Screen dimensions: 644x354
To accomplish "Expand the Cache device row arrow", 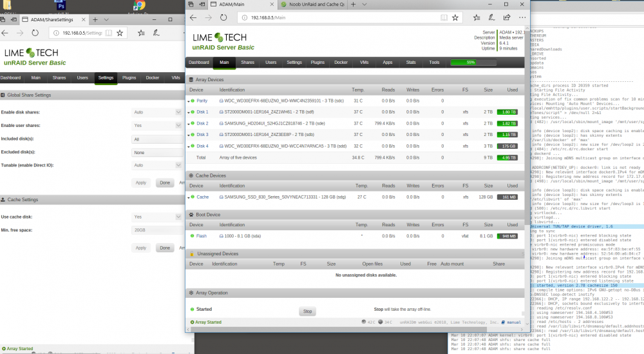I will [189, 198].
